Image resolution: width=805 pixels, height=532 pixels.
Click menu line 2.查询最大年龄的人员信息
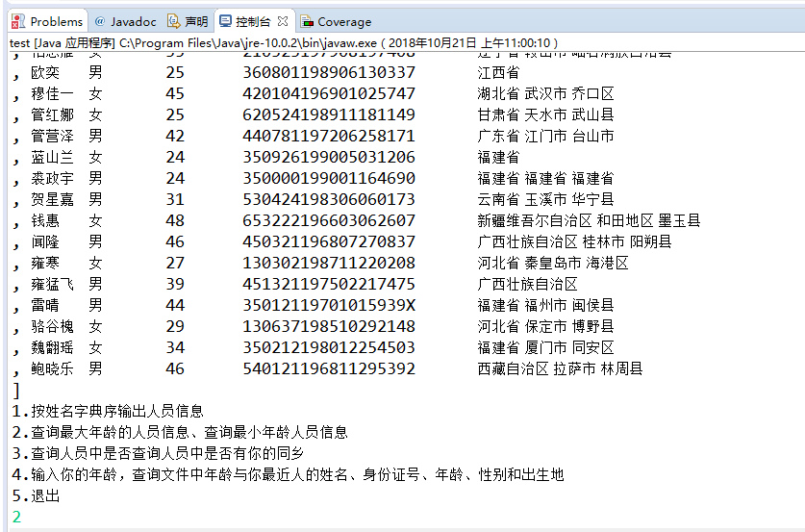(x=180, y=432)
